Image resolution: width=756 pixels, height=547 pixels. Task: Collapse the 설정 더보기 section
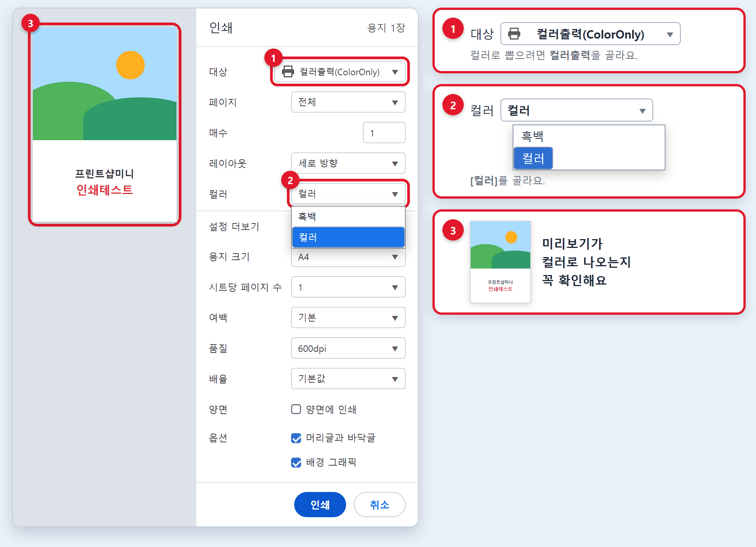[x=234, y=227]
